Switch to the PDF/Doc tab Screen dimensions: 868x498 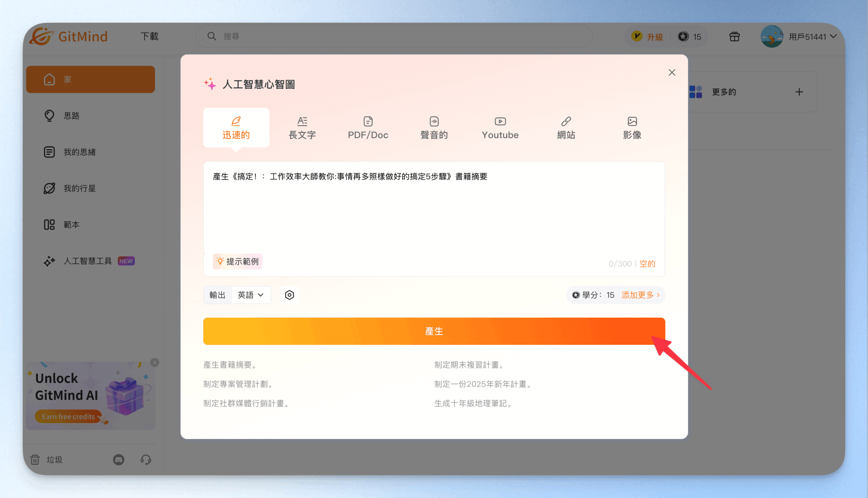point(368,128)
